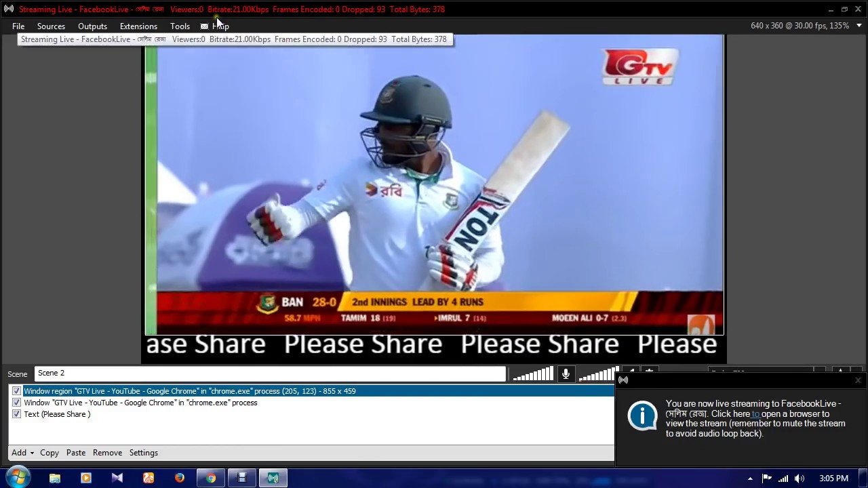Click the Paste source button
The image size is (868, 488).
[x=76, y=453]
